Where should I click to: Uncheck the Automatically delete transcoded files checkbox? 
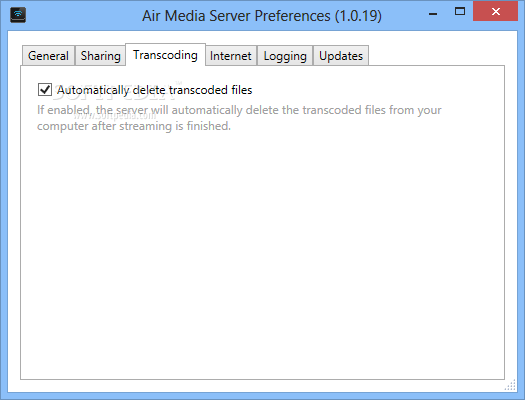point(45,90)
